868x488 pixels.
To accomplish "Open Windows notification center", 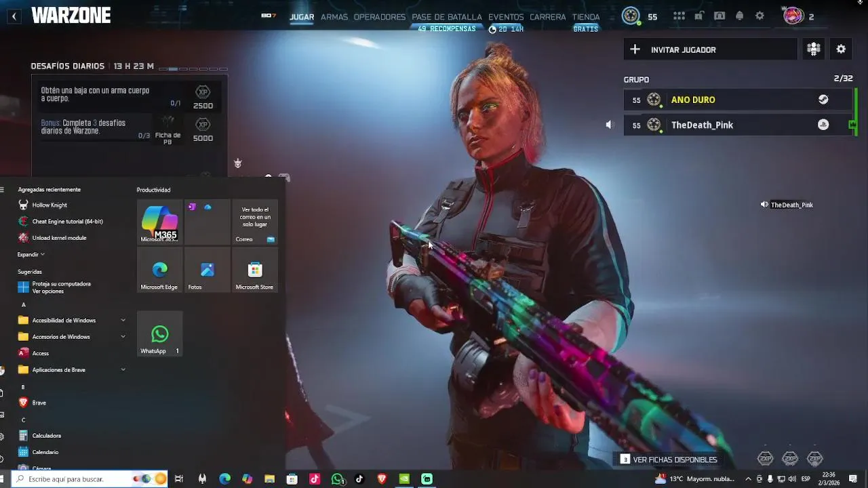I will click(853, 479).
